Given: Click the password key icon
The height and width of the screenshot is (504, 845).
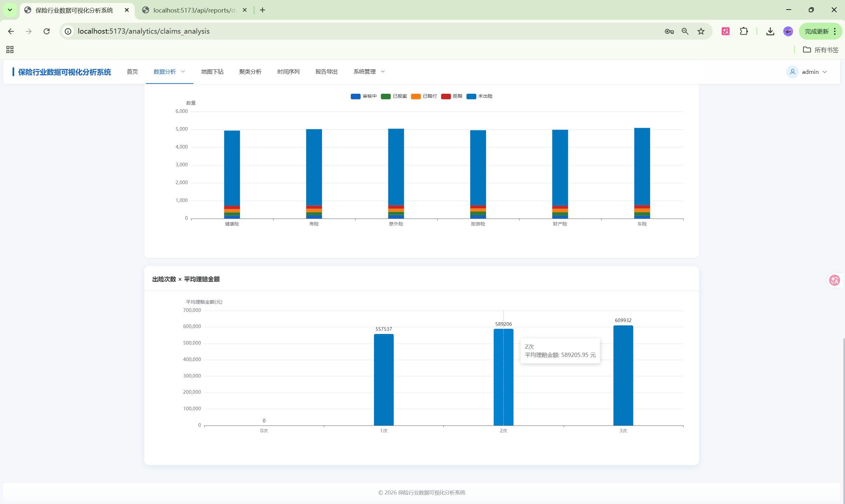Looking at the screenshot, I should pos(669,31).
